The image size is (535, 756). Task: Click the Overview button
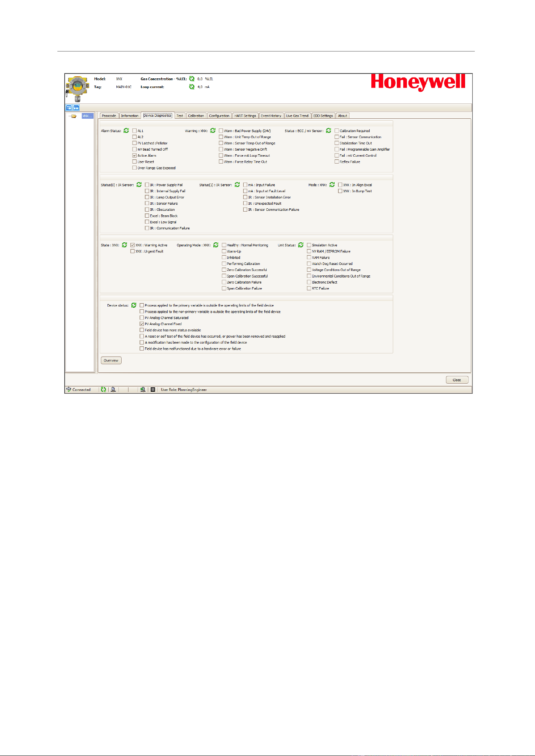pos(111,361)
